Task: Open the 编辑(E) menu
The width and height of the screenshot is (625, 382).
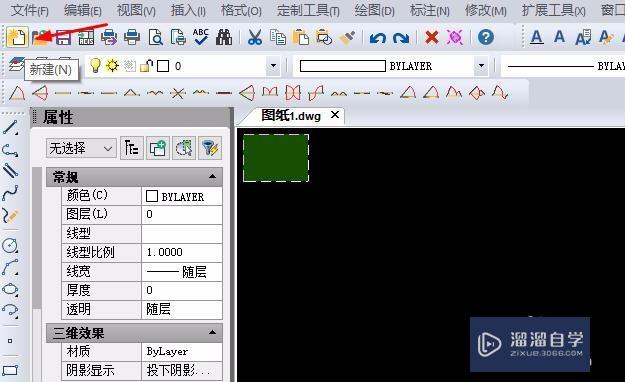Action: point(83,10)
